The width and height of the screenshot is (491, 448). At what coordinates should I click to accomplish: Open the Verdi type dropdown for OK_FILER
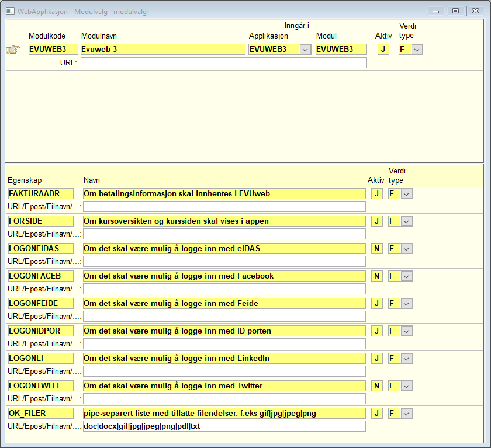coord(406,414)
